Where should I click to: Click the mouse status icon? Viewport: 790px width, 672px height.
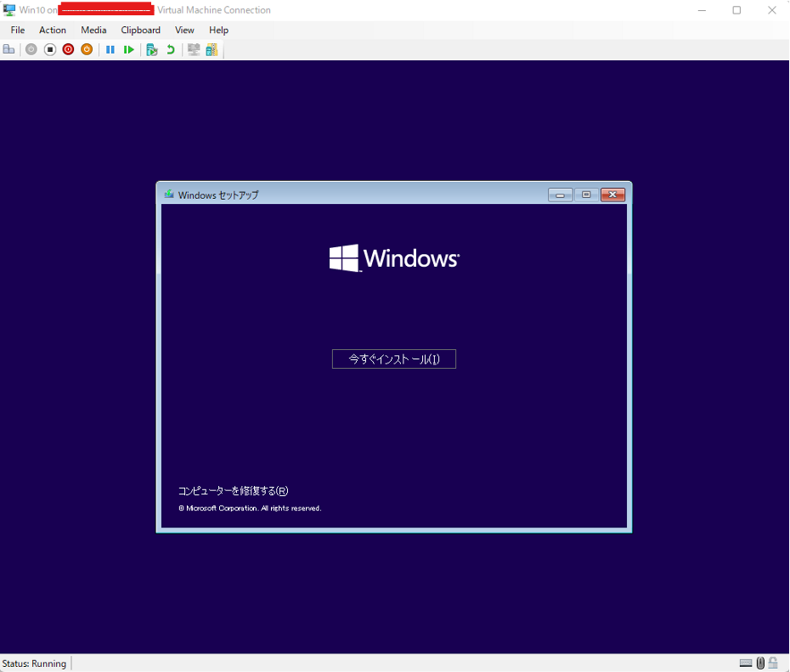tap(760, 663)
